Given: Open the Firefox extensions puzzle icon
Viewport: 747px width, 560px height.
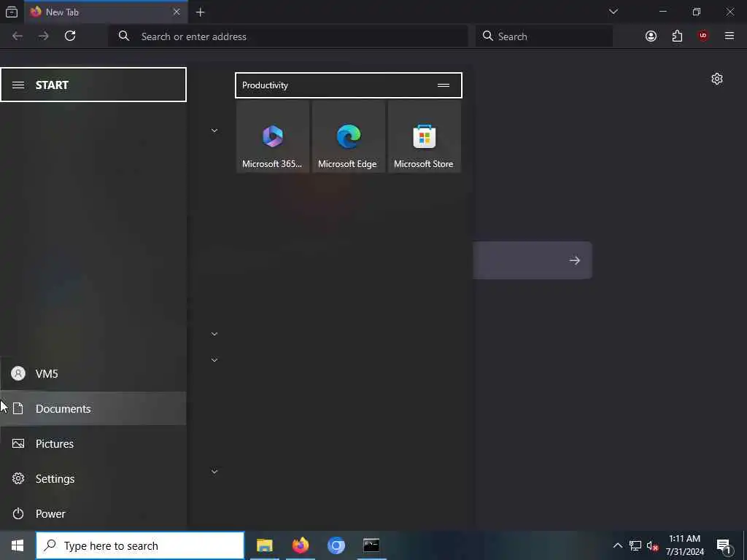Looking at the screenshot, I should (x=677, y=36).
